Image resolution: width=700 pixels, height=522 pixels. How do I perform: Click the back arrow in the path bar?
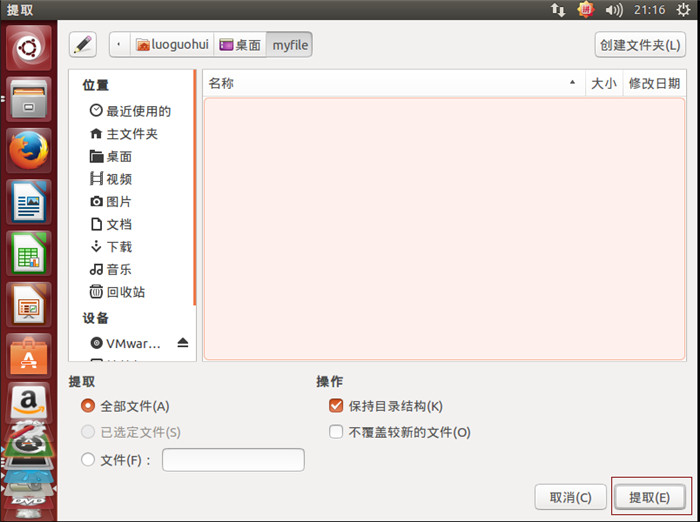point(119,45)
